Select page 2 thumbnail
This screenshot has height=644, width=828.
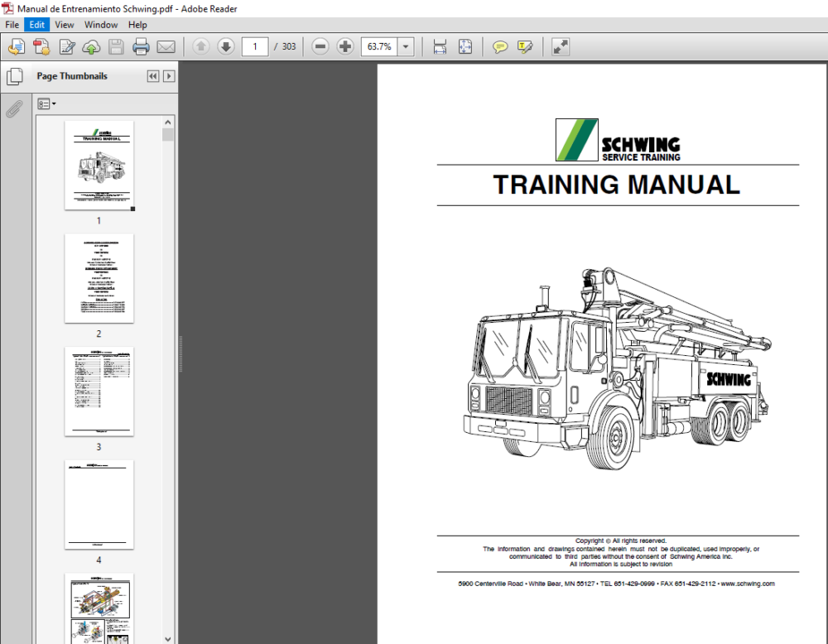[99, 278]
